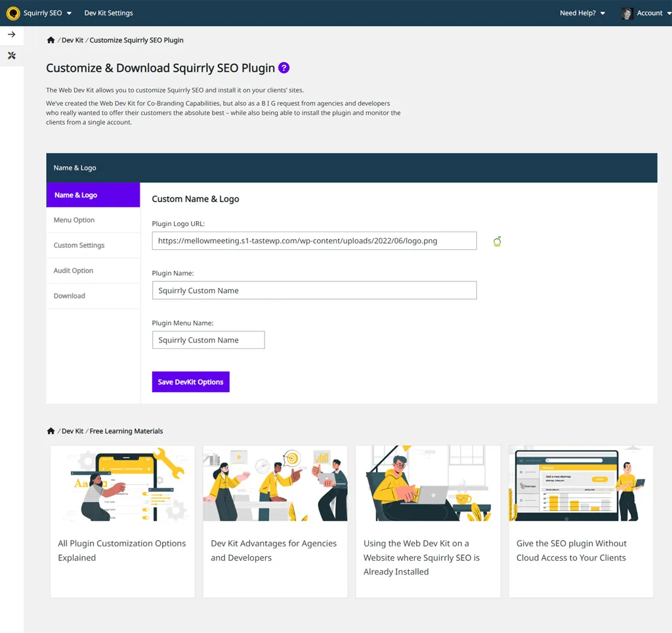Open All Plugin Customization Options Explained link
The height and width of the screenshot is (633, 672).
[122, 550]
